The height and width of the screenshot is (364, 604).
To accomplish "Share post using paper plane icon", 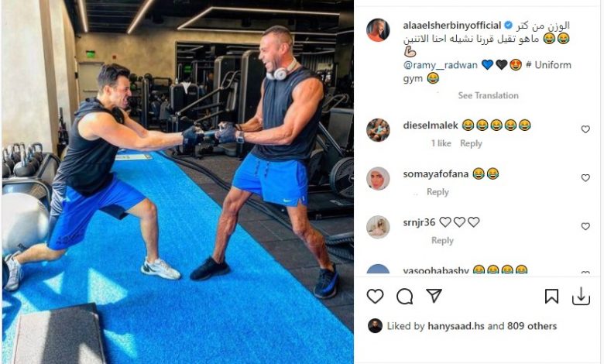I will [x=434, y=296].
